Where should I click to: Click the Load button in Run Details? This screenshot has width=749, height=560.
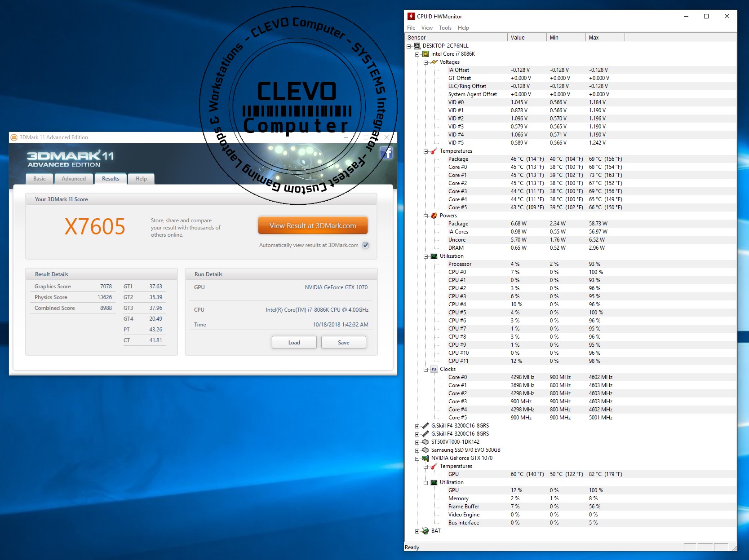[294, 342]
